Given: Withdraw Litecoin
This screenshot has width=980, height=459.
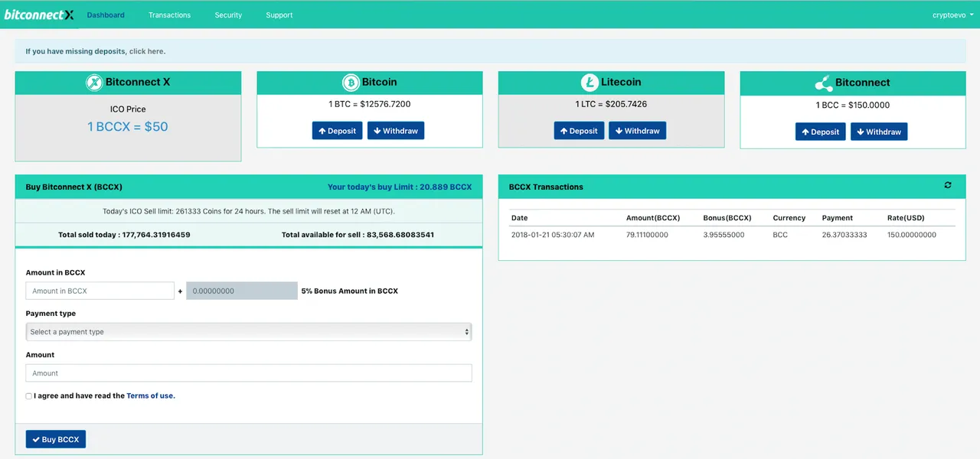Looking at the screenshot, I should 638,131.
